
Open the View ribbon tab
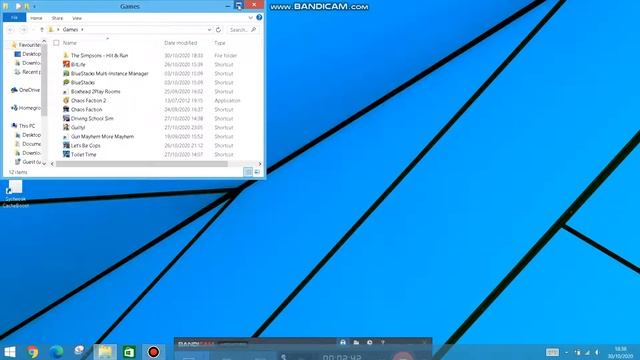77,18
